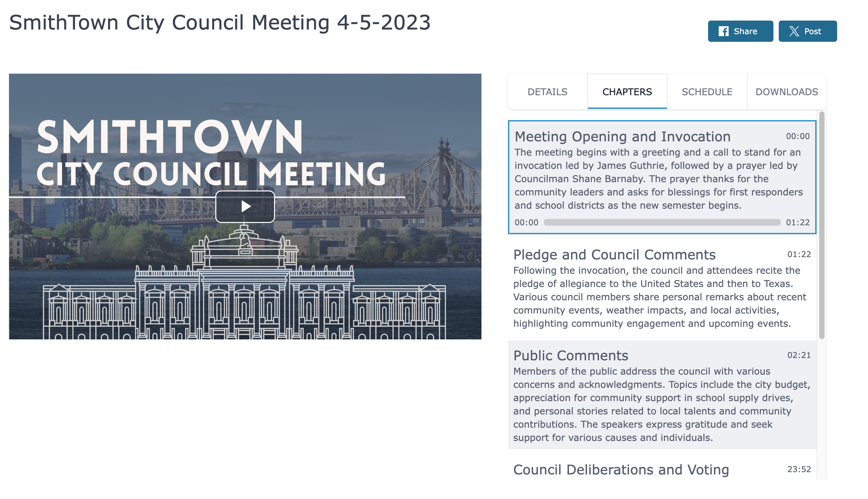Click the 02:21 Public Comments timestamp
Image resolution: width=868 pixels, height=499 pixels.
pos(799,355)
